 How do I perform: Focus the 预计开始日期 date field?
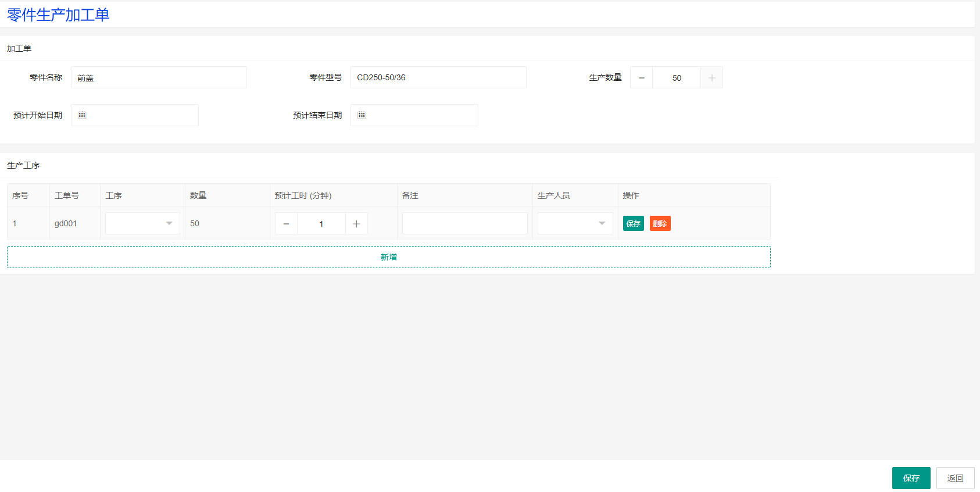(x=135, y=115)
